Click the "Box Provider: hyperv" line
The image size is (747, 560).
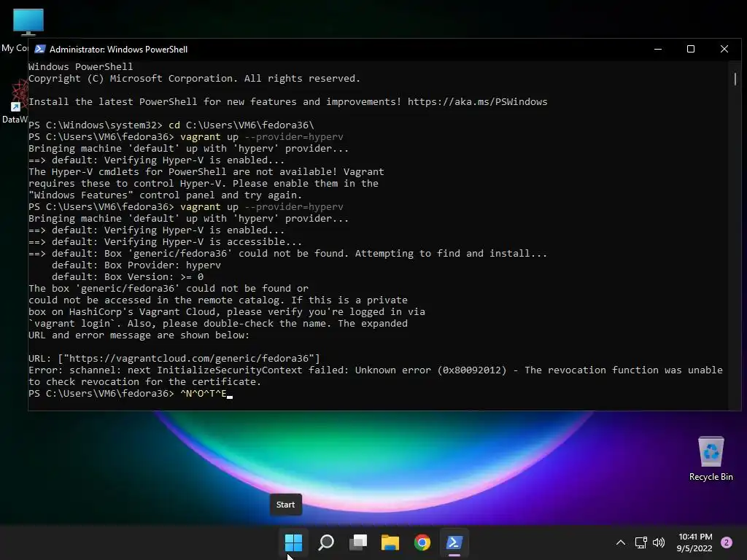click(136, 265)
